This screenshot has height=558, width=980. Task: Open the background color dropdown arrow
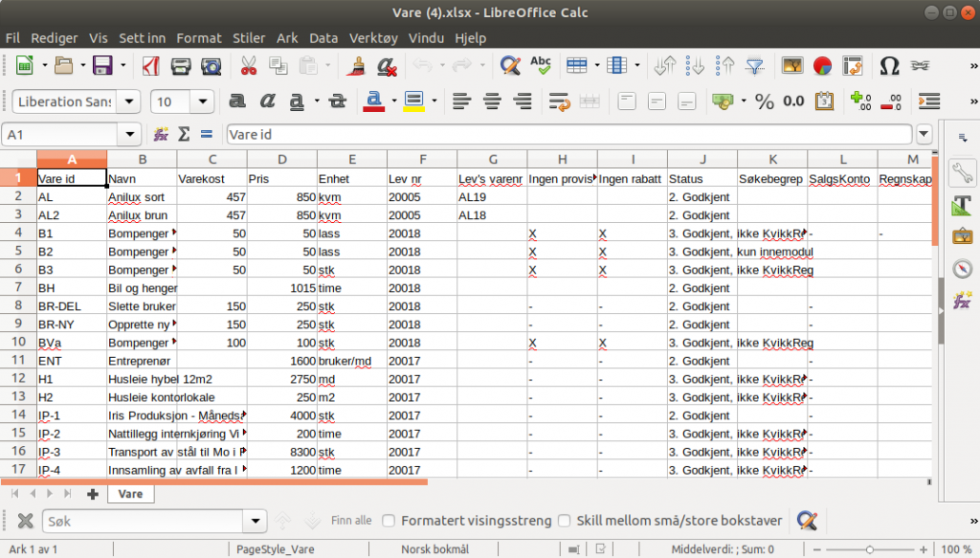tap(434, 101)
